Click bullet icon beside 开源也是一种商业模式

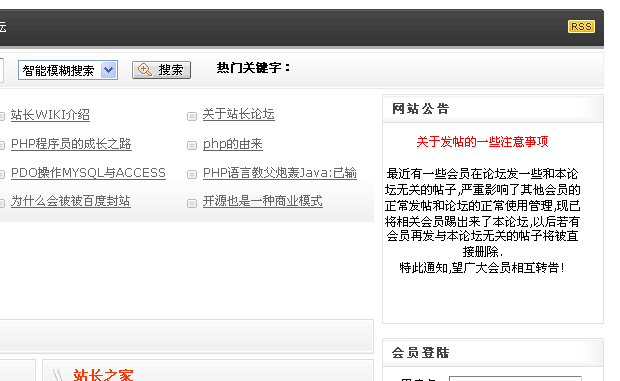click(x=192, y=203)
